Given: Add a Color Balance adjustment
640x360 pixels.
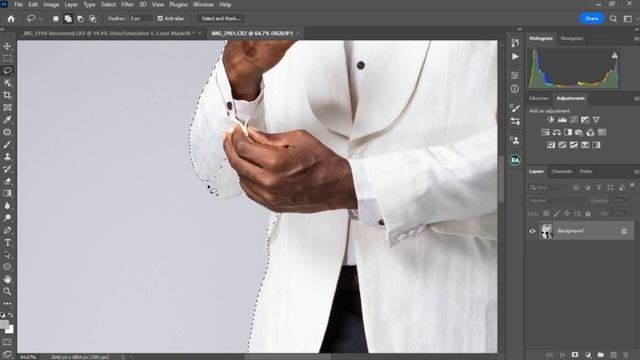Looking at the screenshot, I should click(557, 132).
